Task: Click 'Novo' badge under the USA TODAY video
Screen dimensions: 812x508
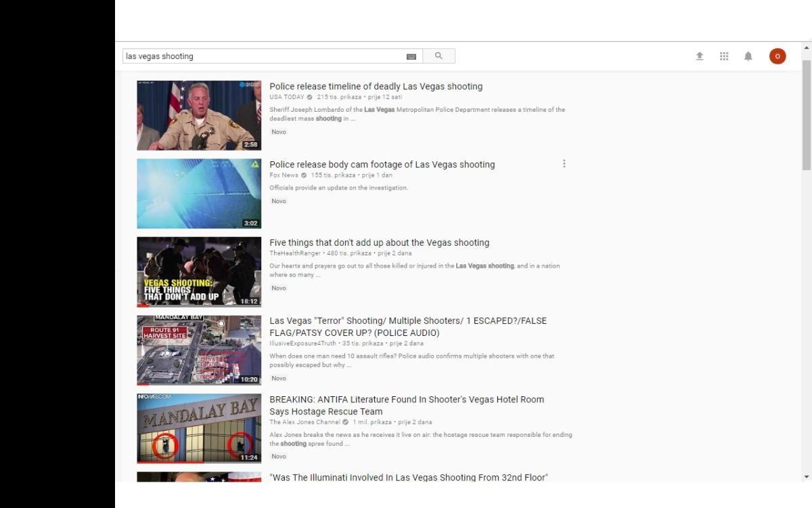Action: click(x=279, y=132)
